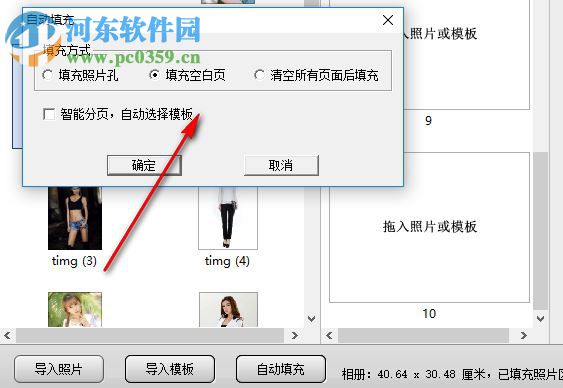563x388 pixels.
Task: Click the 导入照片 button
Action: [59, 369]
